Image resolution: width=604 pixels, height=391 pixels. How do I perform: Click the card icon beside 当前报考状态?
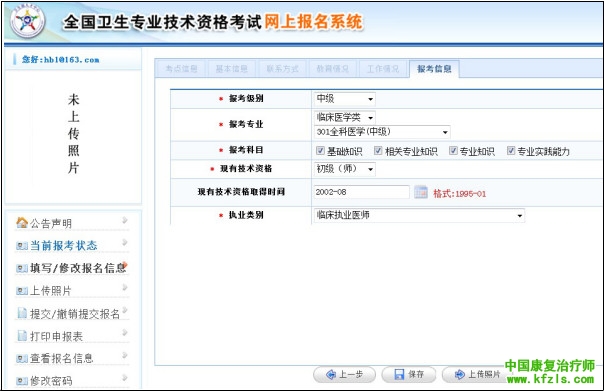22,246
